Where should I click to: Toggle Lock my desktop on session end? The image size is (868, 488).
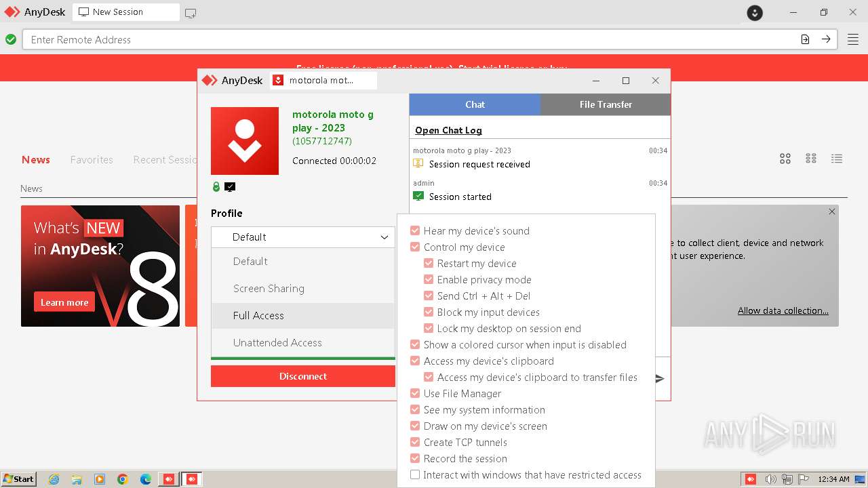429,329
